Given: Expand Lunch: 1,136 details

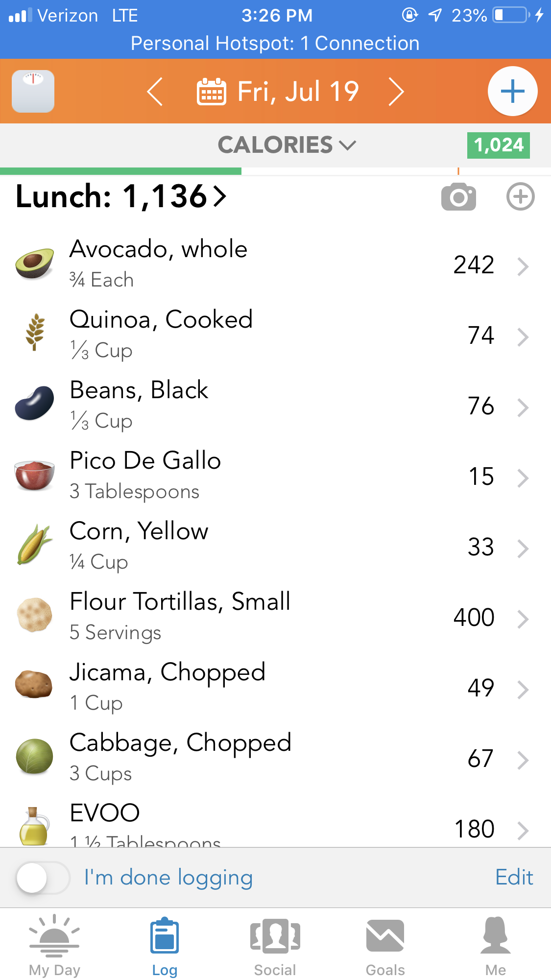Looking at the screenshot, I should [121, 196].
